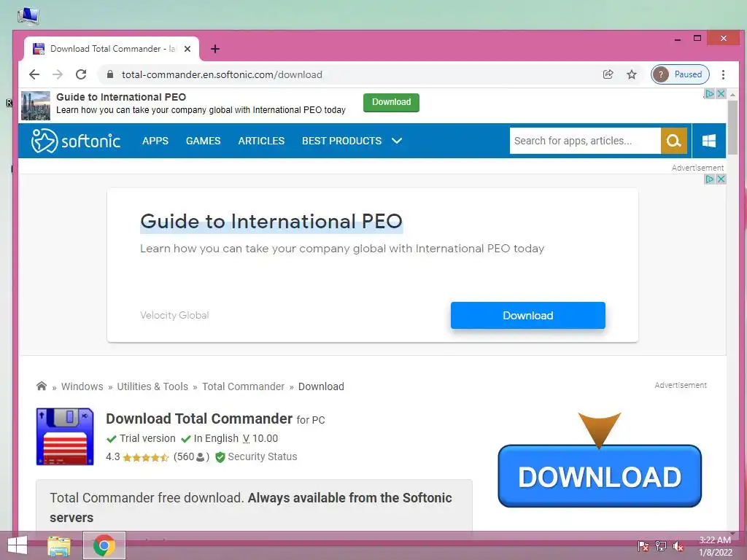
Task: Click the Search for apps, articles field
Action: [x=585, y=141]
